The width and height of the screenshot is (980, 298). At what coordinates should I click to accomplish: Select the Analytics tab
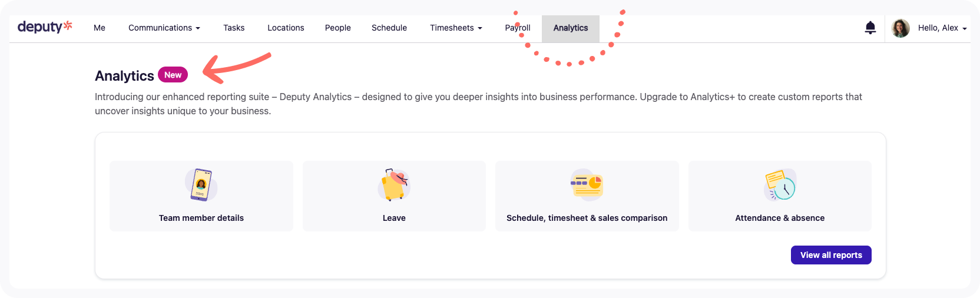pyautogui.click(x=571, y=28)
